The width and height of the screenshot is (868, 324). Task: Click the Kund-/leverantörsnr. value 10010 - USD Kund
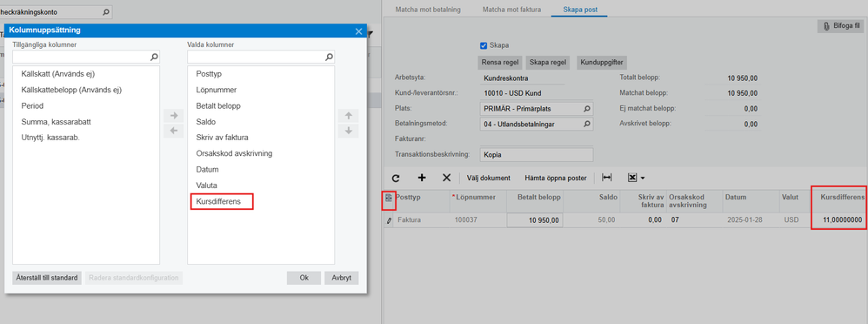[x=512, y=93]
